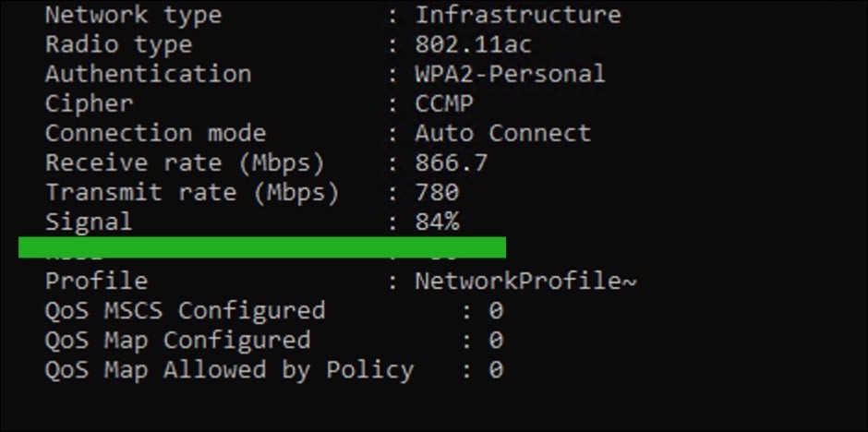Click the green highlight bar
Viewport: 868px width, 432px height.
[x=262, y=247]
